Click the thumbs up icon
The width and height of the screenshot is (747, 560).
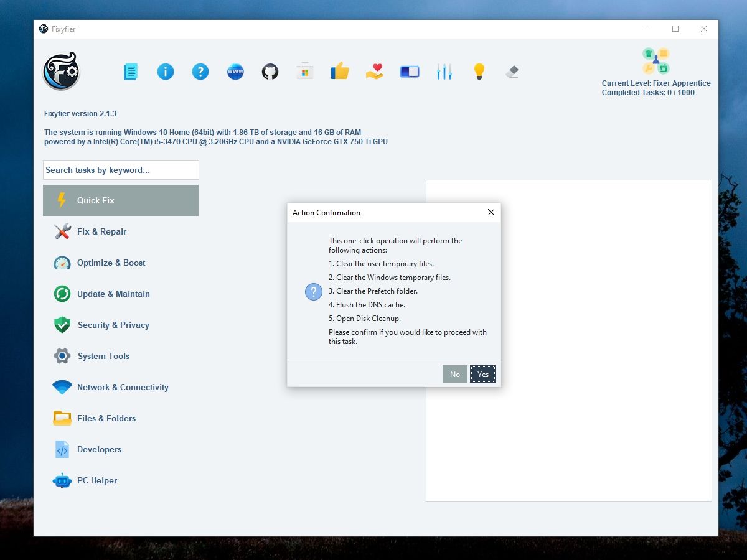(340, 72)
